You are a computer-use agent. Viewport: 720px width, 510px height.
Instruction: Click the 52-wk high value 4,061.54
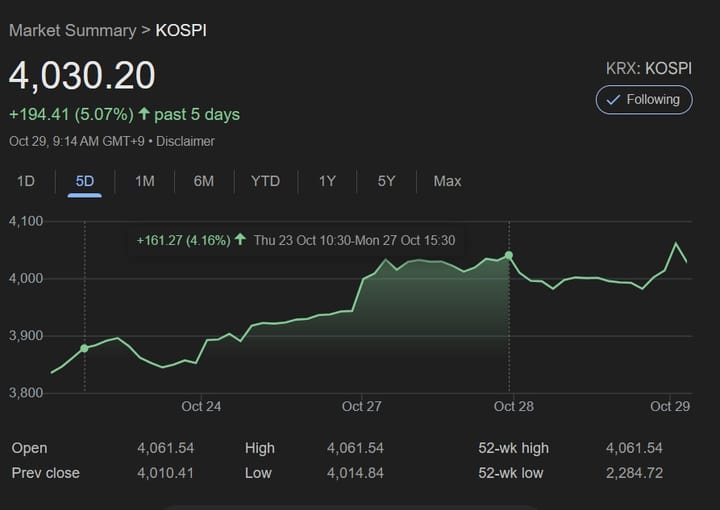[634, 448]
